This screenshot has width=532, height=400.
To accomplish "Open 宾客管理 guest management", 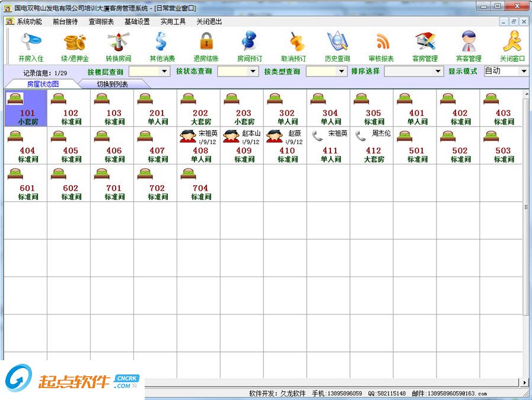I will 469,45.
